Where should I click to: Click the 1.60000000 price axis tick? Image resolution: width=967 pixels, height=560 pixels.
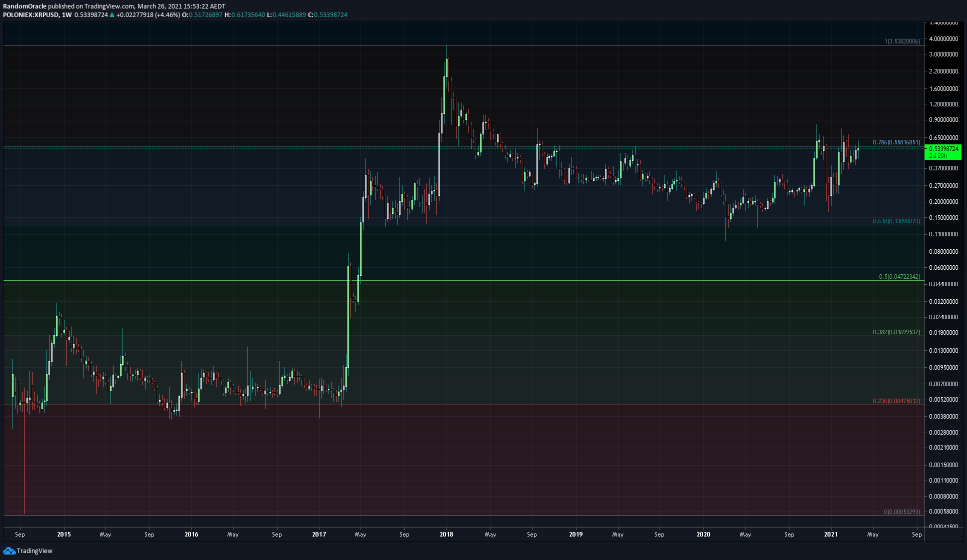pyautogui.click(x=943, y=89)
